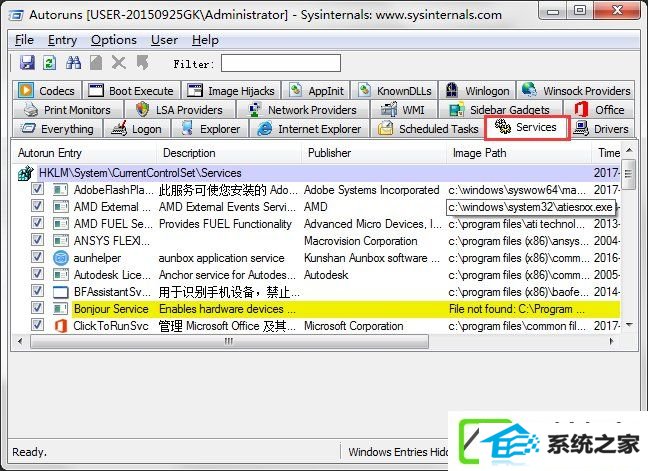Sort by the Description column header
The width and height of the screenshot is (648, 471).
(x=229, y=153)
